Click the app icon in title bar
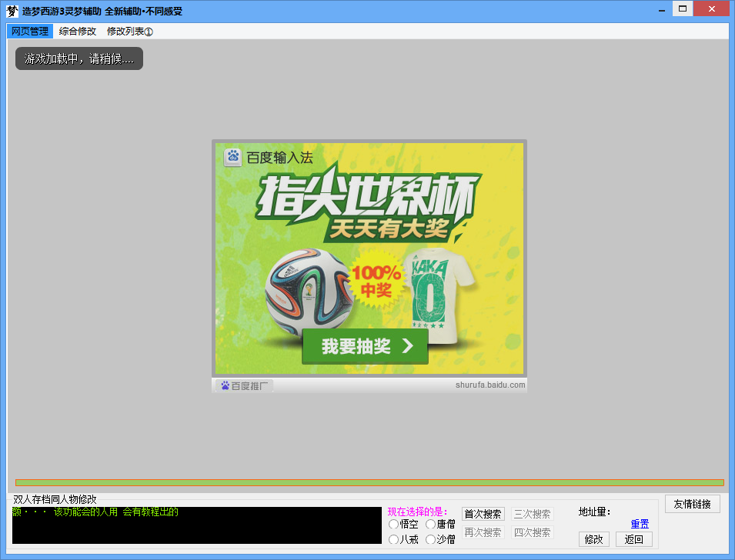The height and width of the screenshot is (560, 735). (x=12, y=11)
